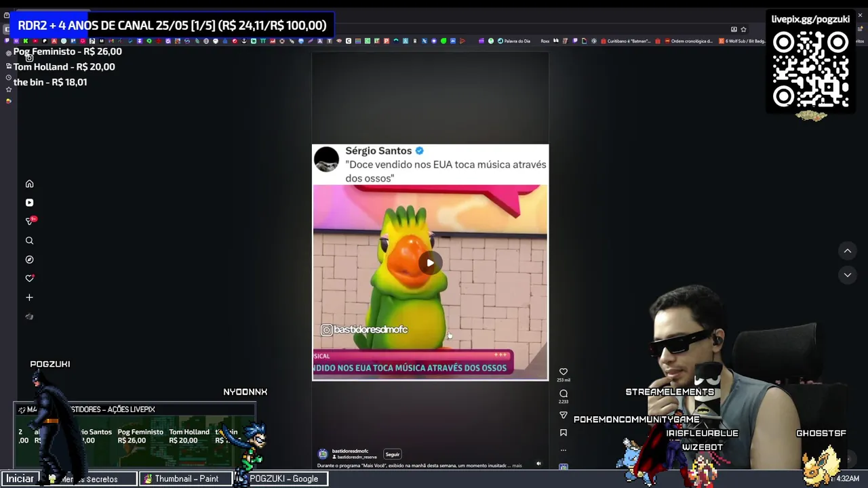Open bastidoresdmofc profile name
Image resolution: width=868 pixels, height=488 pixels.
tap(350, 451)
